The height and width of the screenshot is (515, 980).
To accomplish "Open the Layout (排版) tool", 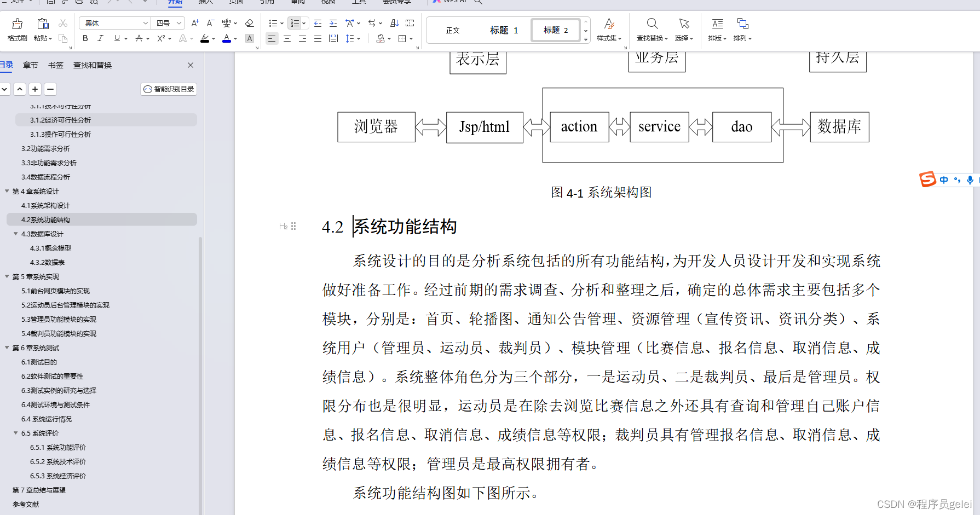I will tap(717, 30).
